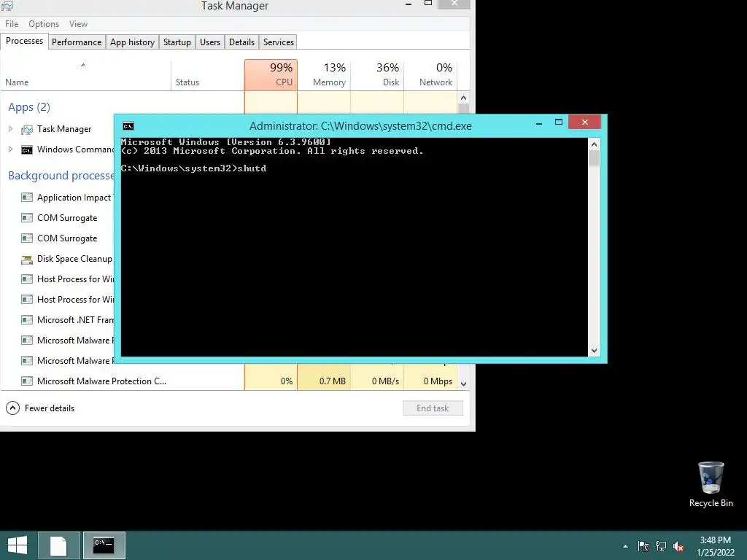Click the muted volume tray icon
This screenshot has width=747, height=560.
tap(678, 546)
